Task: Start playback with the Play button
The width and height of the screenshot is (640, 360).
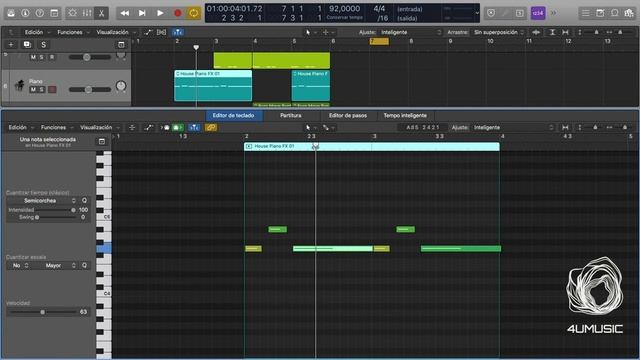Action: click(160, 13)
